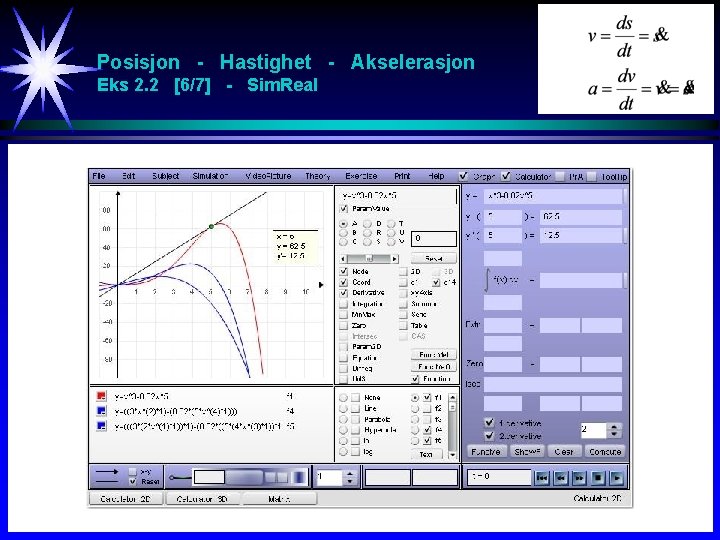Uncheck the f4 function visibility checkbox
The width and height of the screenshot is (720, 540).
[427, 430]
